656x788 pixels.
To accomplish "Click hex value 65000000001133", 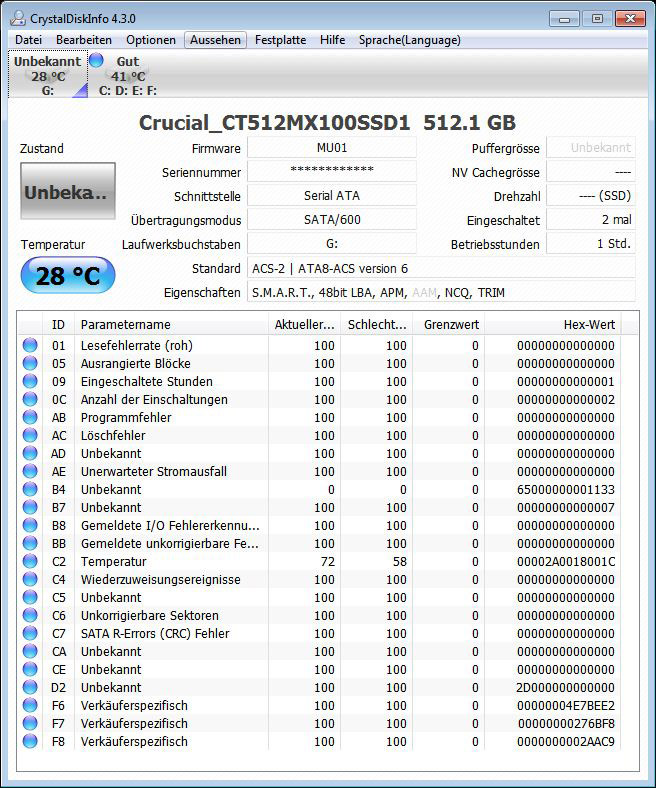I will (x=566, y=489).
